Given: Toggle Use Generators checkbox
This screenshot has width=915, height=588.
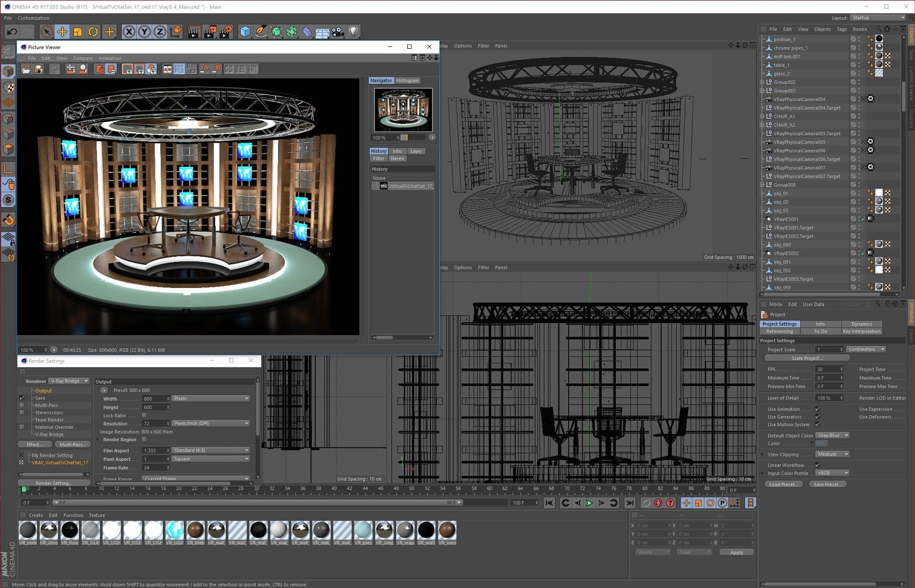Looking at the screenshot, I should (817, 417).
